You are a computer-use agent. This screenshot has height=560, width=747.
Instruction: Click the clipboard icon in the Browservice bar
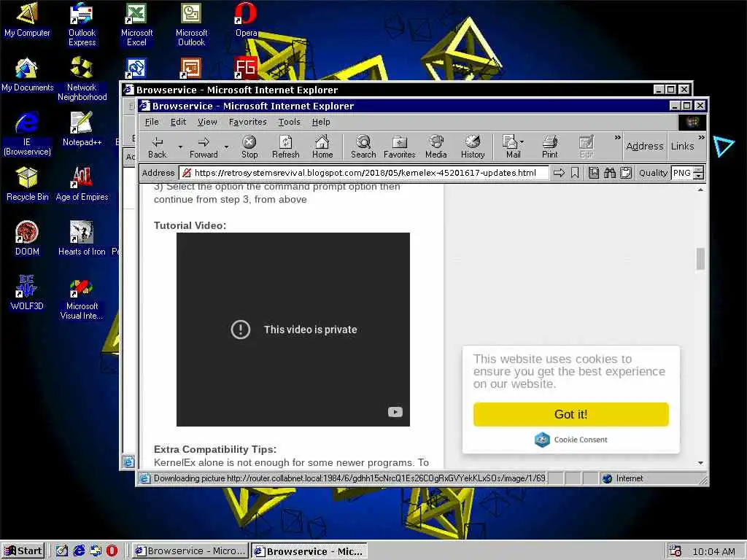click(x=626, y=173)
